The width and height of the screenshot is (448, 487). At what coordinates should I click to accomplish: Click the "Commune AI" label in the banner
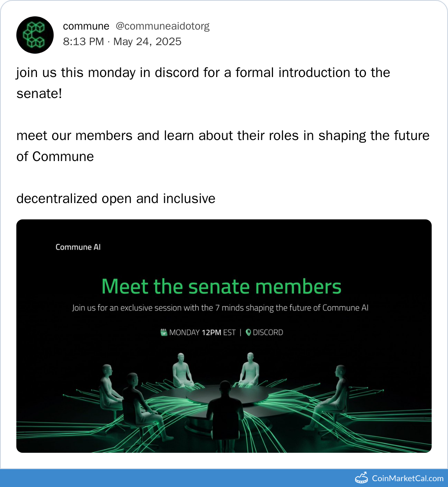(78, 247)
